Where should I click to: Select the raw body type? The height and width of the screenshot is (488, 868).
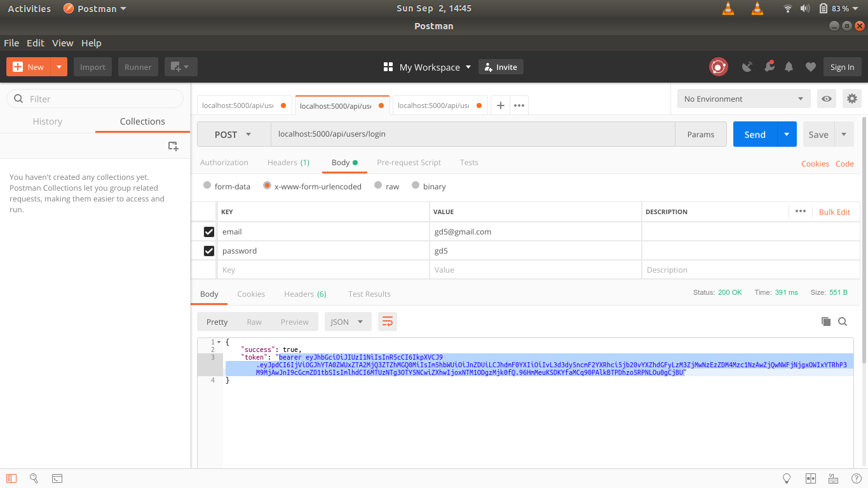(x=378, y=186)
